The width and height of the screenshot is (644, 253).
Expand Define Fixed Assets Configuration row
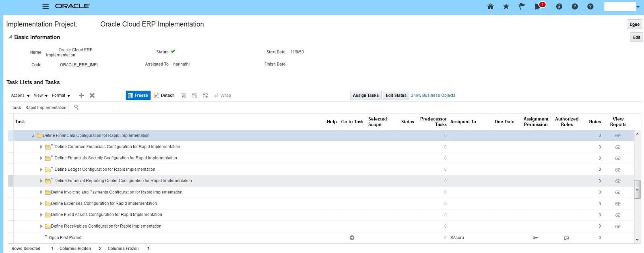pos(41,215)
